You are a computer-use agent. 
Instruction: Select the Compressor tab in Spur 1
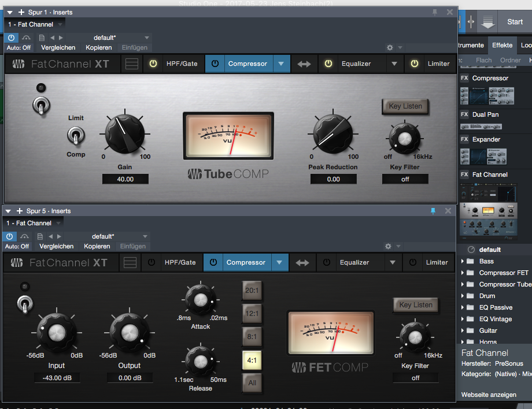click(x=247, y=64)
